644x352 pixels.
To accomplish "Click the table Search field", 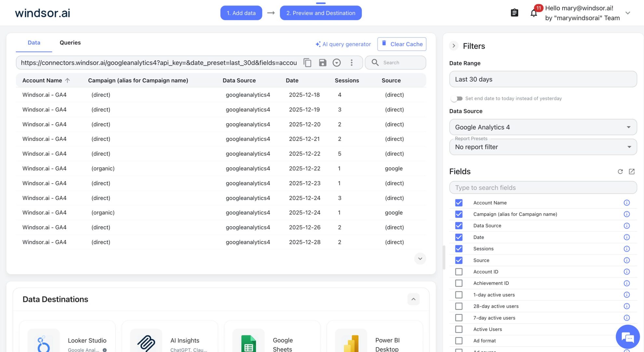I will tap(396, 62).
